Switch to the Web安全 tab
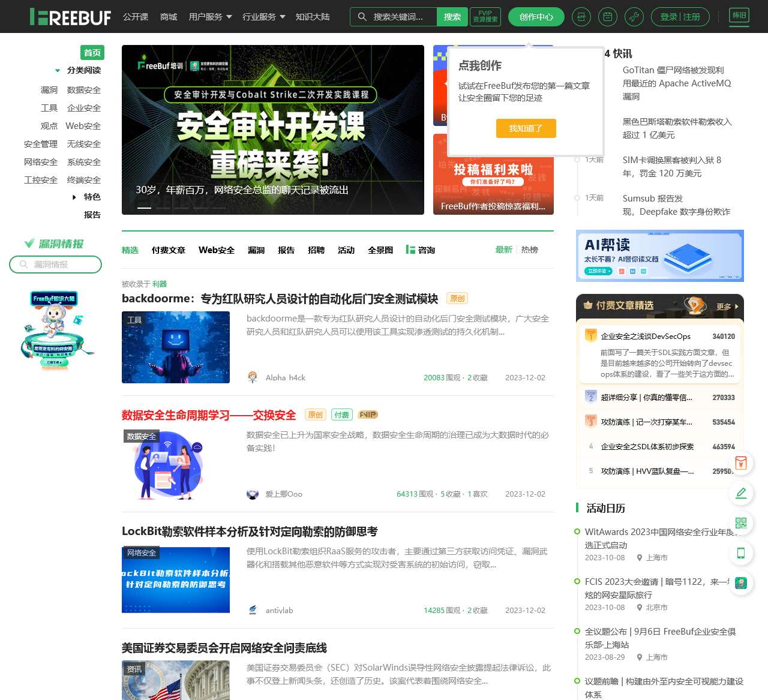The width and height of the screenshot is (768, 700). (217, 250)
